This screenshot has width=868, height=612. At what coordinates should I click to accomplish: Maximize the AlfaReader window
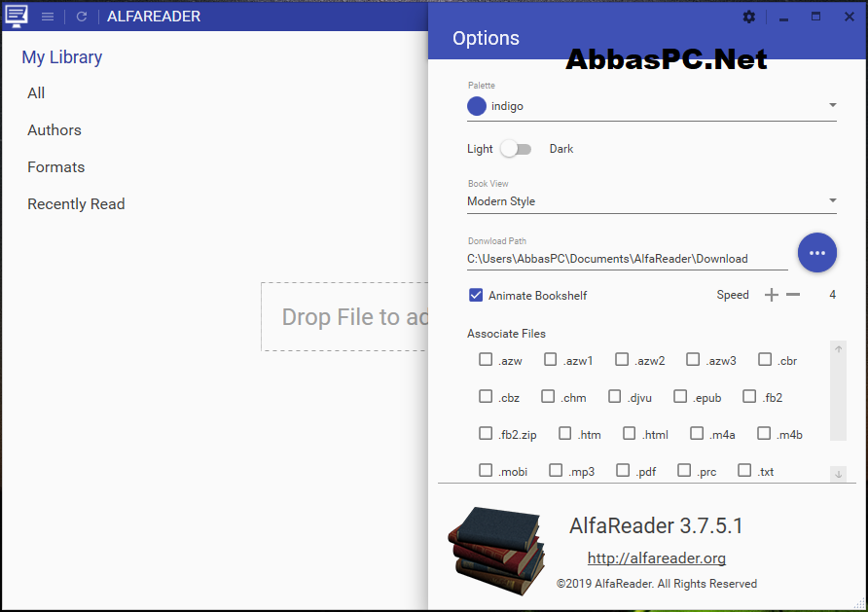pyautogui.click(x=815, y=17)
